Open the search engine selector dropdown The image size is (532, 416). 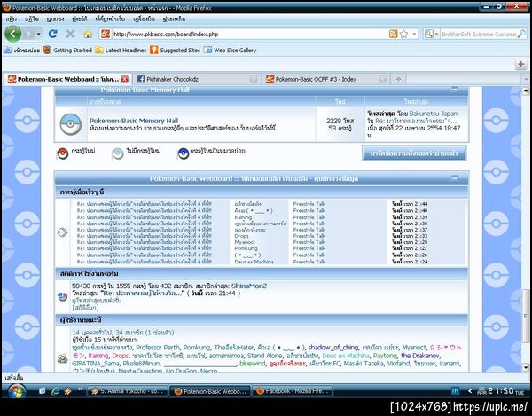(x=431, y=34)
